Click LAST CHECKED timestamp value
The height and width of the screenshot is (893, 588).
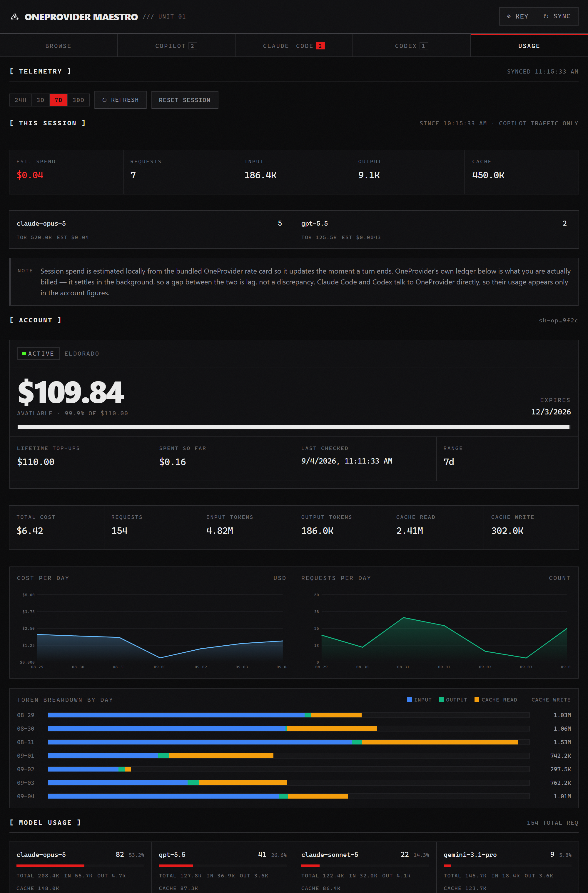click(x=347, y=461)
